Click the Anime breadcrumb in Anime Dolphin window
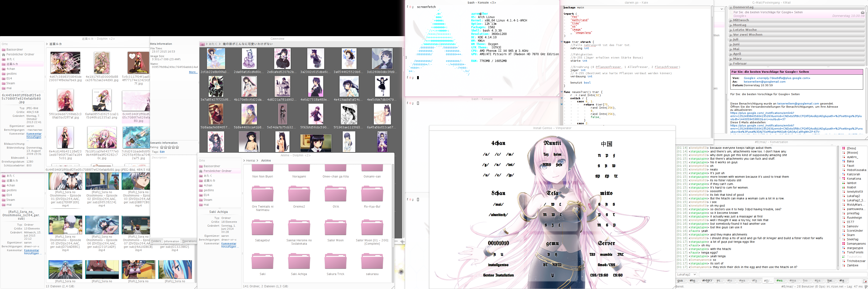This screenshot has width=868, height=289. 266,161
